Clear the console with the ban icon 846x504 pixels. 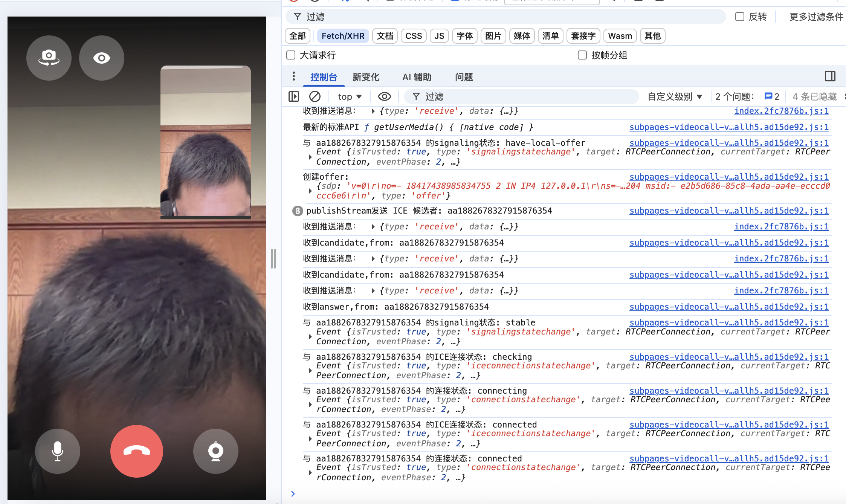(x=315, y=97)
